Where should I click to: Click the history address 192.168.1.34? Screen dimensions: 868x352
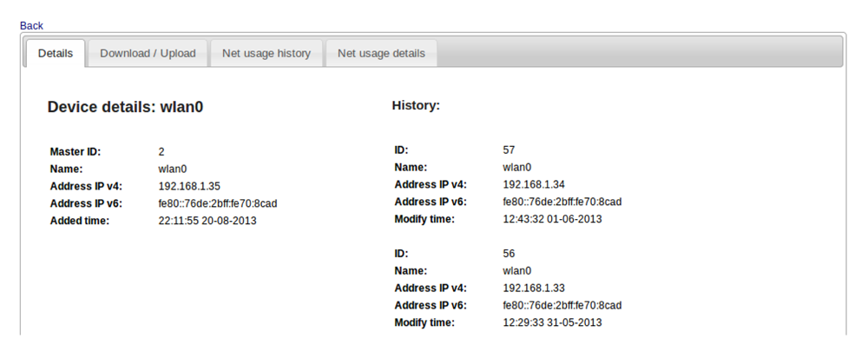point(534,184)
